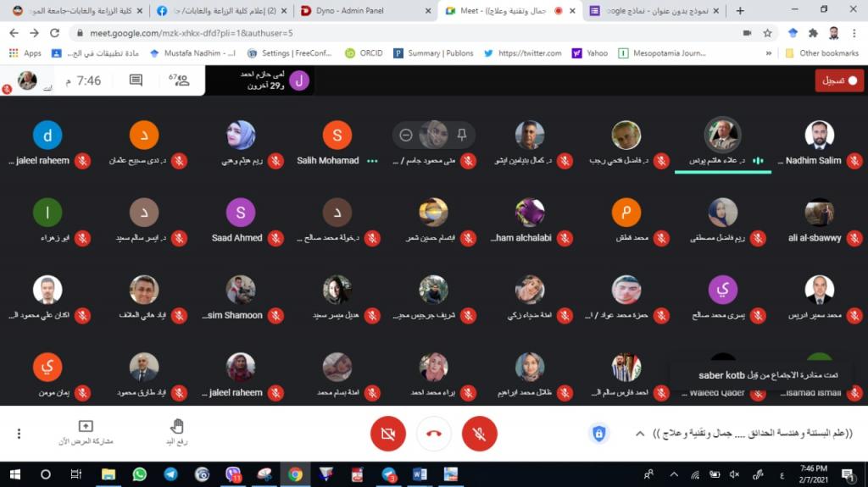Pin the highlighted participant with the pin icon

point(462,135)
